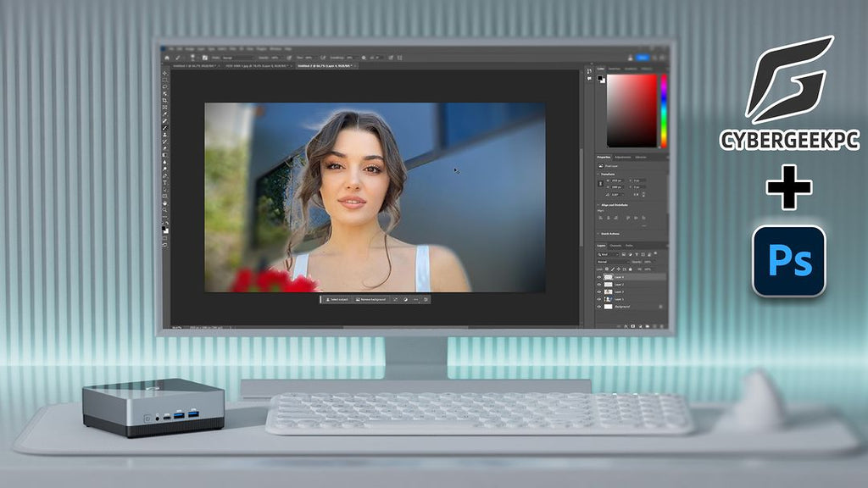Hide Layer 4 visibility eye
Viewport: 868px width, 488px height.
point(599,277)
